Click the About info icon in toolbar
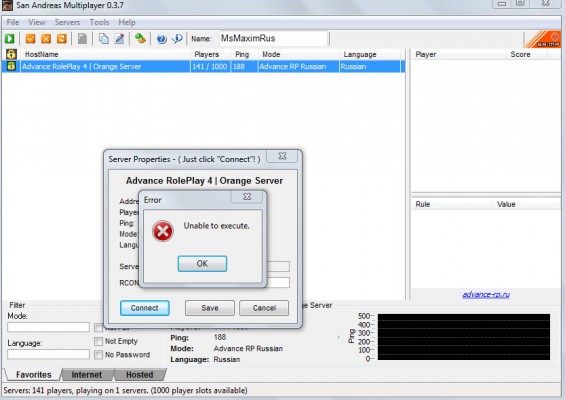Viewport: 565px width, 400px height. point(177,39)
